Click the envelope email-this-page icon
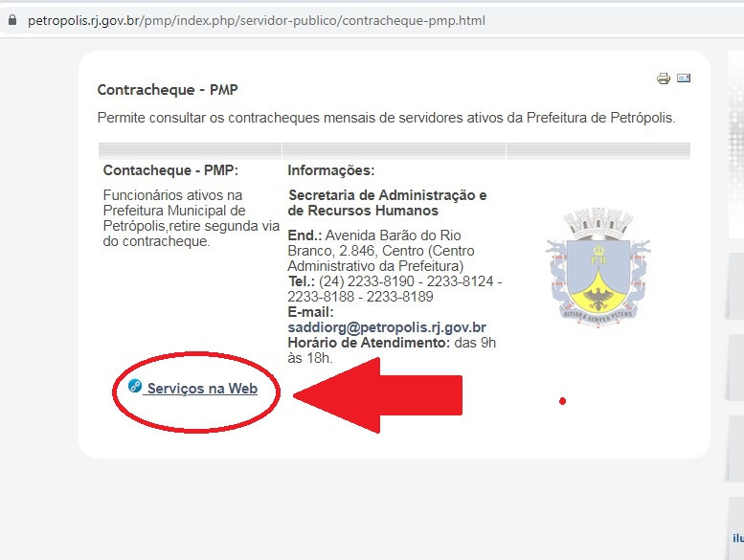Viewport: 744px width, 560px height. (684, 78)
